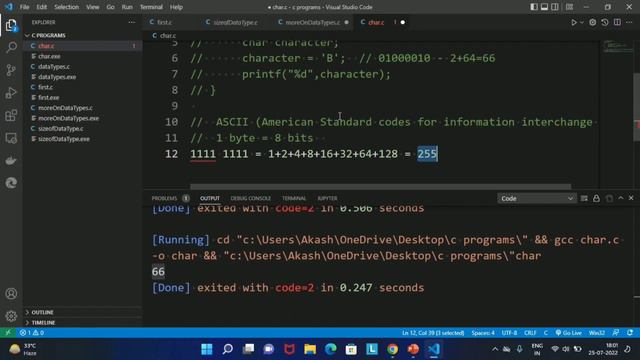The width and height of the screenshot is (640, 360).
Task: Open Google Chrome from the taskbar
Action: (392, 349)
